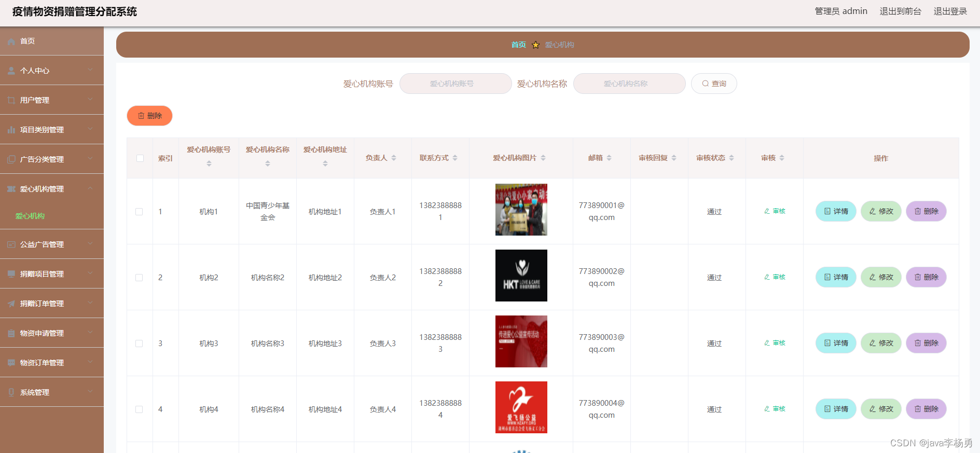Expand the 公益广告管理 sidebar menu

tap(52, 244)
